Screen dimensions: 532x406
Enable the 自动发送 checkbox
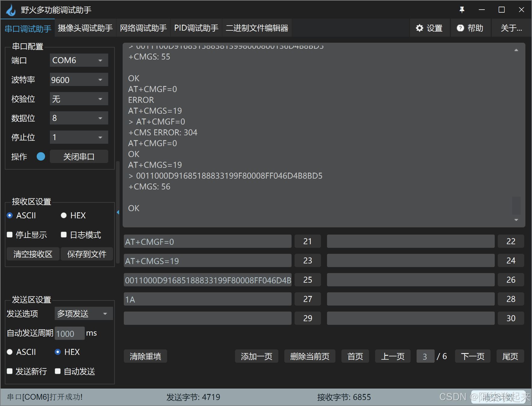[58, 371]
